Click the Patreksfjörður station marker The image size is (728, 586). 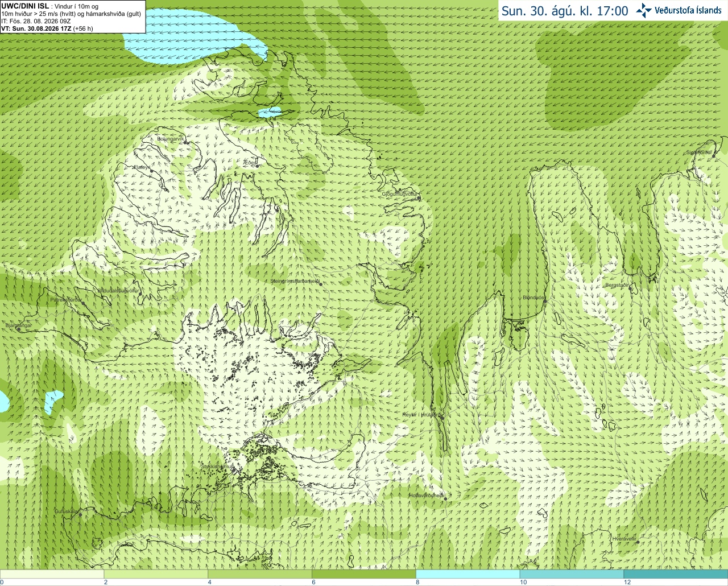(83, 303)
